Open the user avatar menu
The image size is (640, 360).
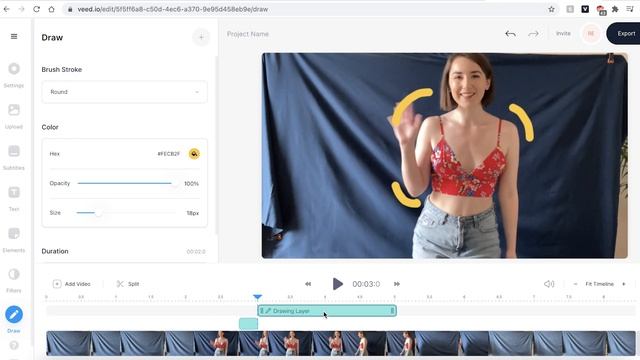[591, 33]
